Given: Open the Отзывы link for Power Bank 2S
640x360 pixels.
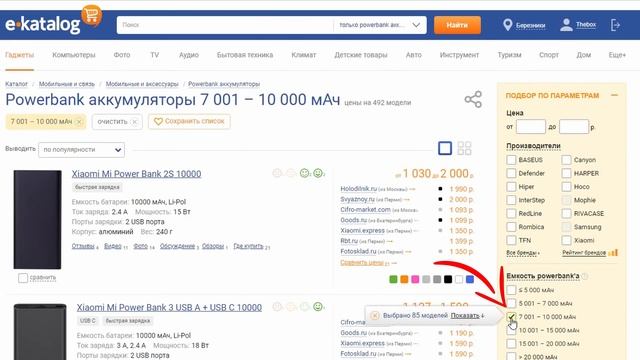Looking at the screenshot, I should click(x=83, y=246).
